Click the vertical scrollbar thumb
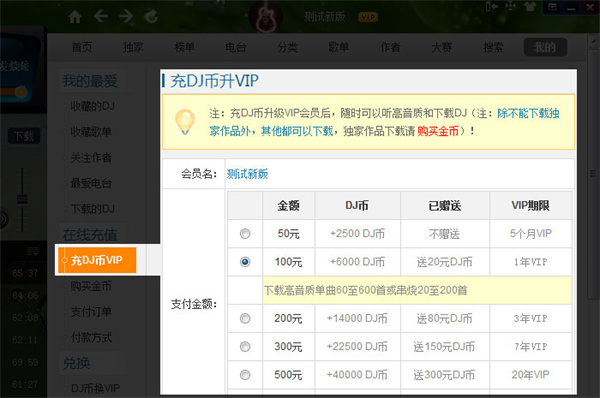 click(x=593, y=173)
